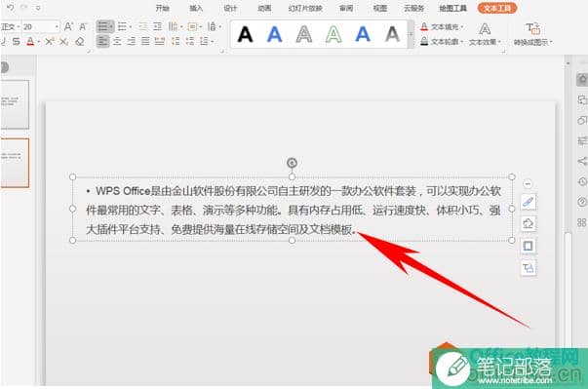Toggle subscript formatting

click(x=64, y=42)
